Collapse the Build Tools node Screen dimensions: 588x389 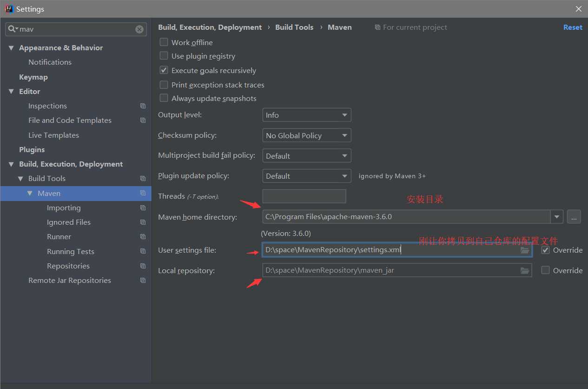point(20,179)
